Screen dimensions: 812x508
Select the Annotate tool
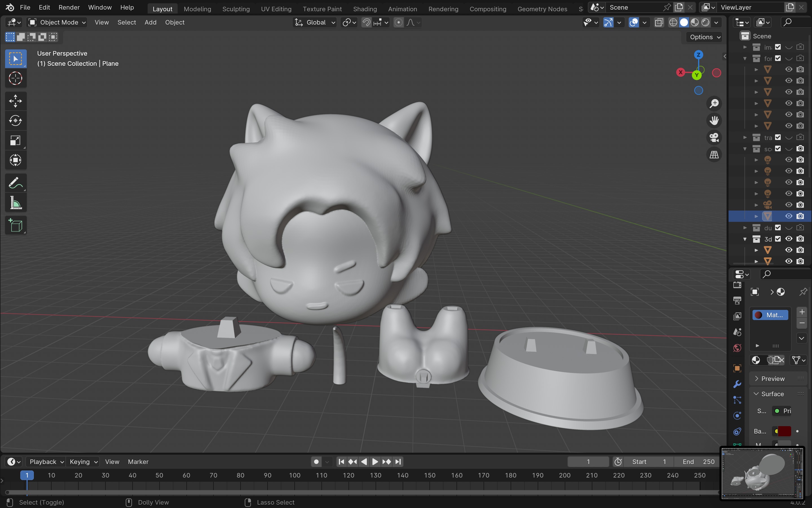pyautogui.click(x=16, y=183)
